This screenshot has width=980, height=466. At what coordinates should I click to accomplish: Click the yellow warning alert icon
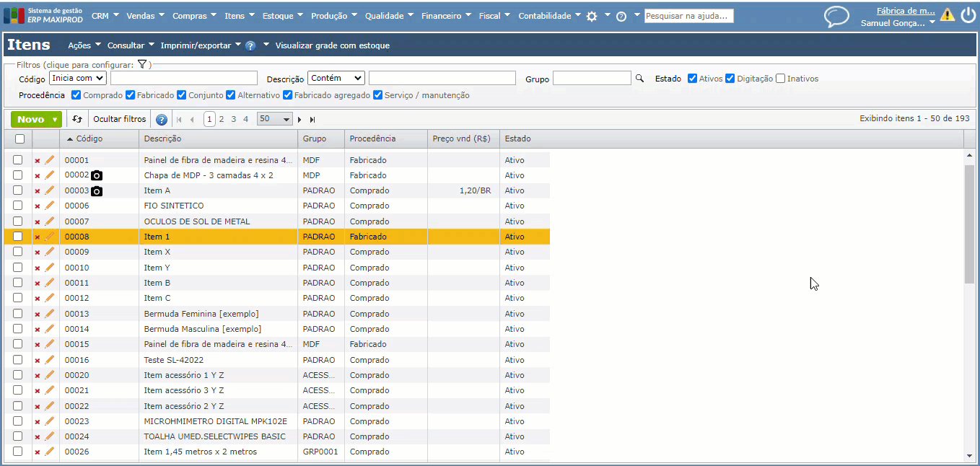tap(947, 15)
